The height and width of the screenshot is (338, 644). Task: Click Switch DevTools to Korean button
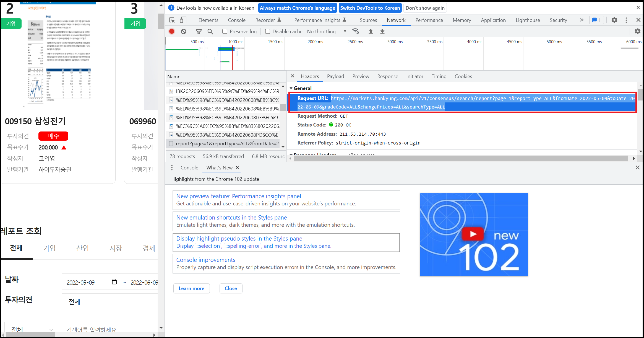(x=370, y=8)
